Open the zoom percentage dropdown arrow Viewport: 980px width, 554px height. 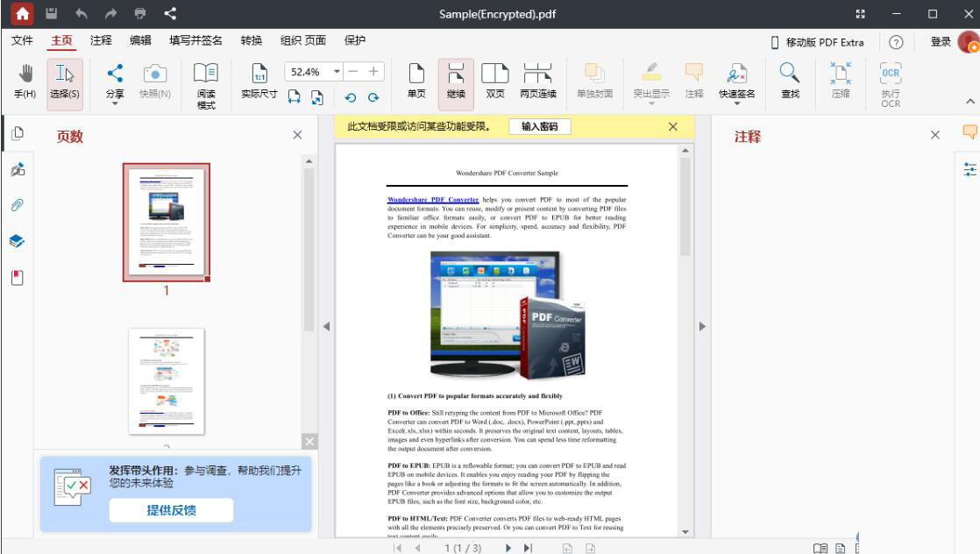tap(337, 71)
